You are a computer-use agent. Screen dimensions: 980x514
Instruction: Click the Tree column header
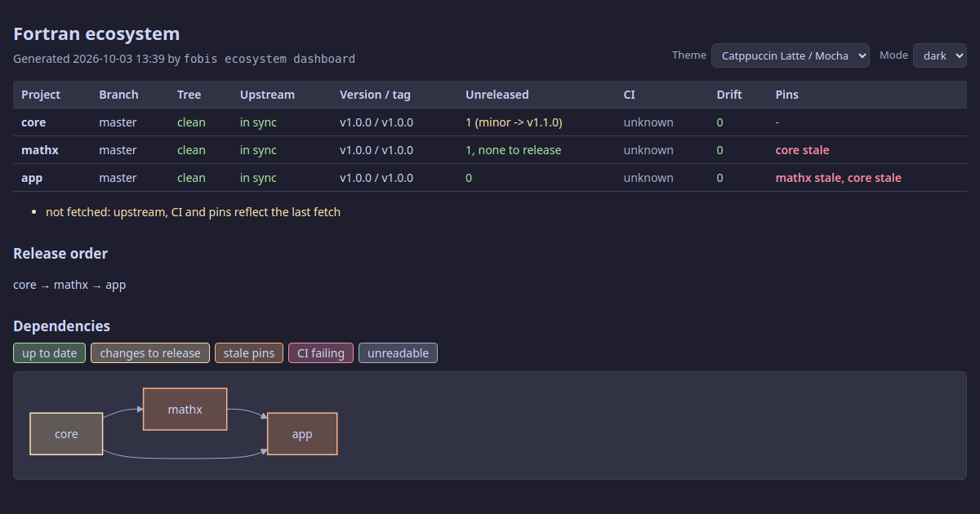tap(189, 95)
